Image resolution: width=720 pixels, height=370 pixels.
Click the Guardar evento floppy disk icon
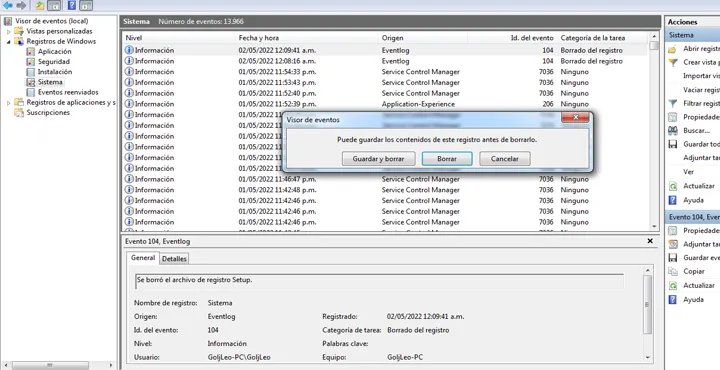coord(673,258)
